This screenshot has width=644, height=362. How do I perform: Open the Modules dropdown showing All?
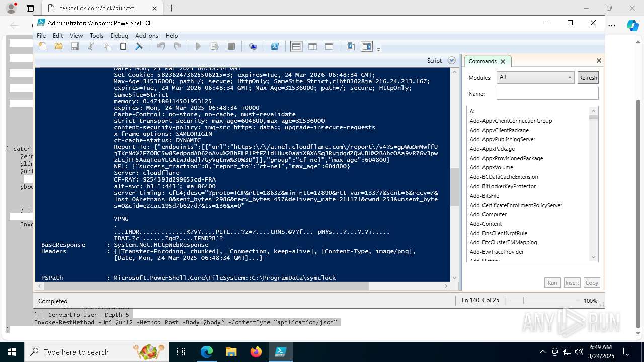(535, 77)
